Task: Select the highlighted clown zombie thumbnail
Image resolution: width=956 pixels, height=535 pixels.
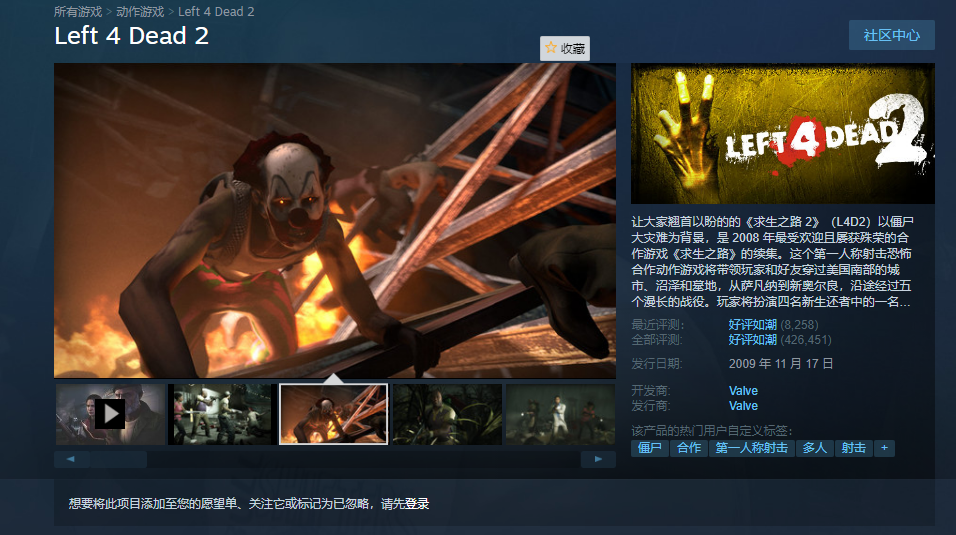Action: click(x=334, y=414)
